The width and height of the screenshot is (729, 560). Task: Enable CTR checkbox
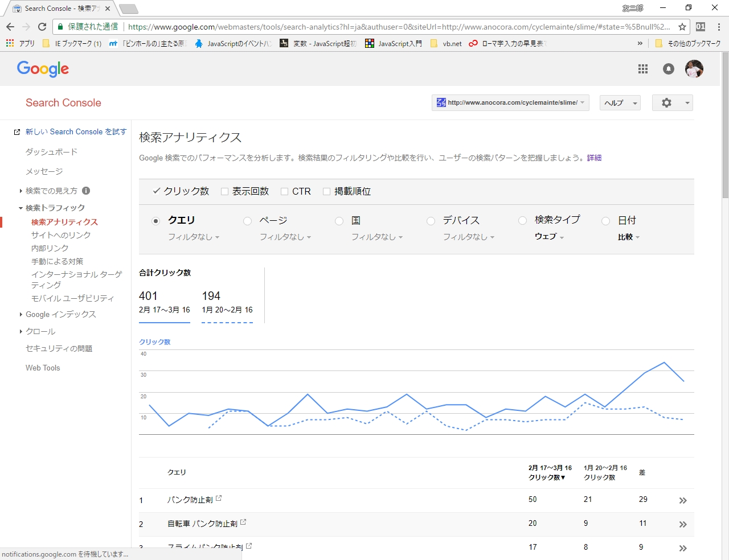[x=284, y=191]
